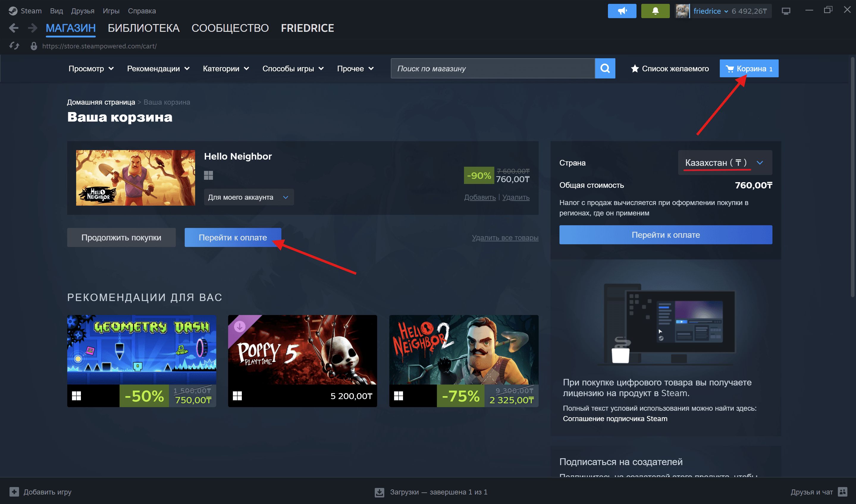The image size is (856, 504).
Task: Click Windows icon on Hello Neighbor 2 card
Action: tap(398, 396)
